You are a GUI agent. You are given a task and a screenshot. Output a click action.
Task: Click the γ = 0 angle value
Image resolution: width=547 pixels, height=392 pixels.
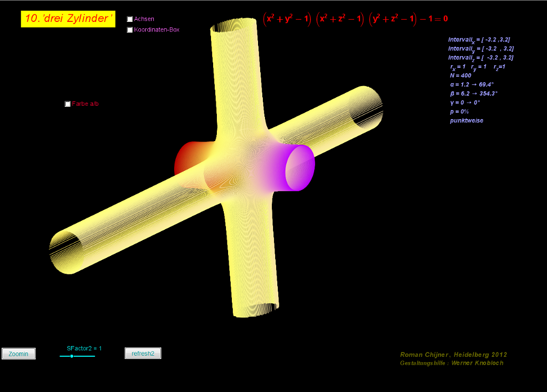pos(465,103)
